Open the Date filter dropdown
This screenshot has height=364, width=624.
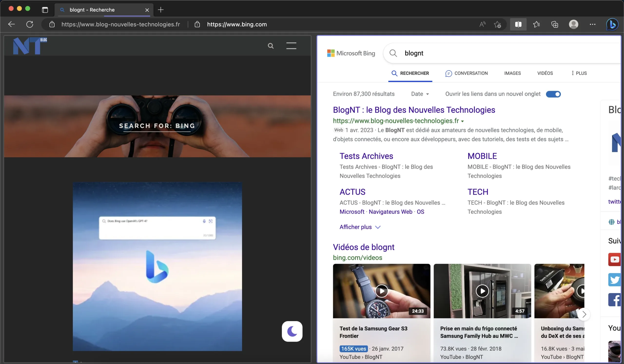pyautogui.click(x=419, y=93)
